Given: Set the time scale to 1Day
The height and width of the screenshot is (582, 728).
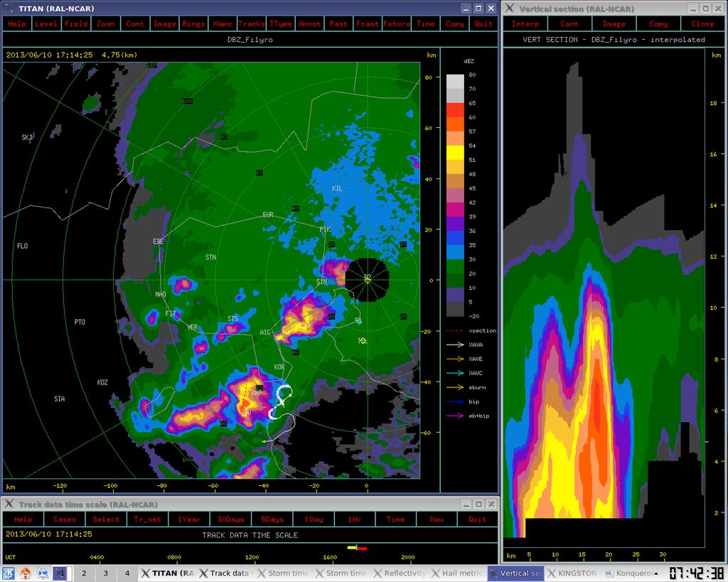Looking at the screenshot, I should click(314, 519).
